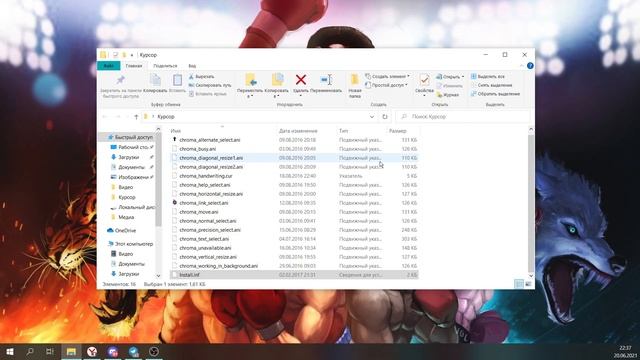640x360 pixels.
Task: Sort by the Дата изменения column header
Action: [x=298, y=131]
